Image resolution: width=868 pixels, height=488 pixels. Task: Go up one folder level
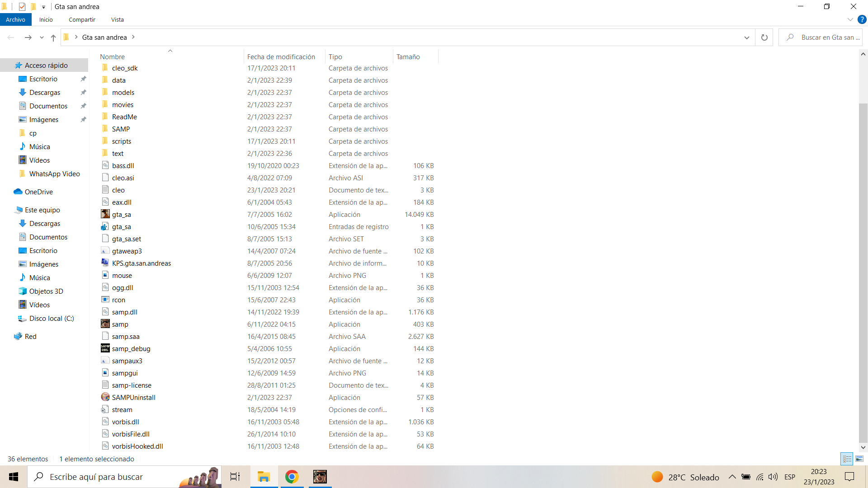[x=53, y=38]
